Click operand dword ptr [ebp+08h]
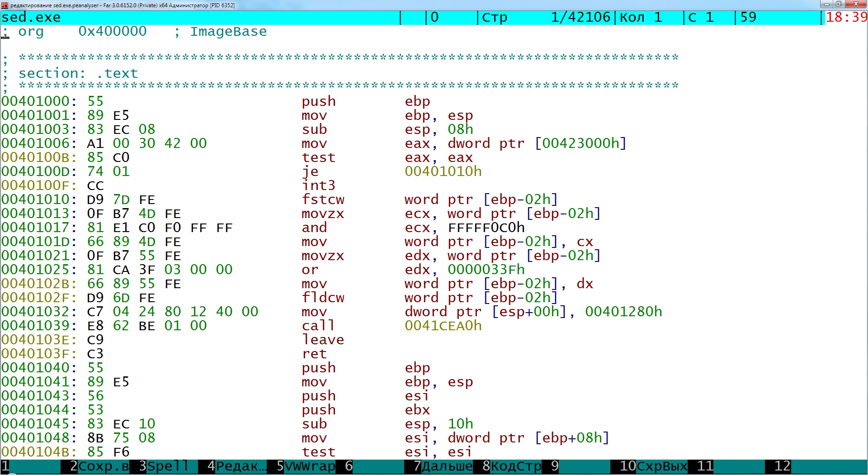This screenshot has width=868, height=475. [528, 438]
